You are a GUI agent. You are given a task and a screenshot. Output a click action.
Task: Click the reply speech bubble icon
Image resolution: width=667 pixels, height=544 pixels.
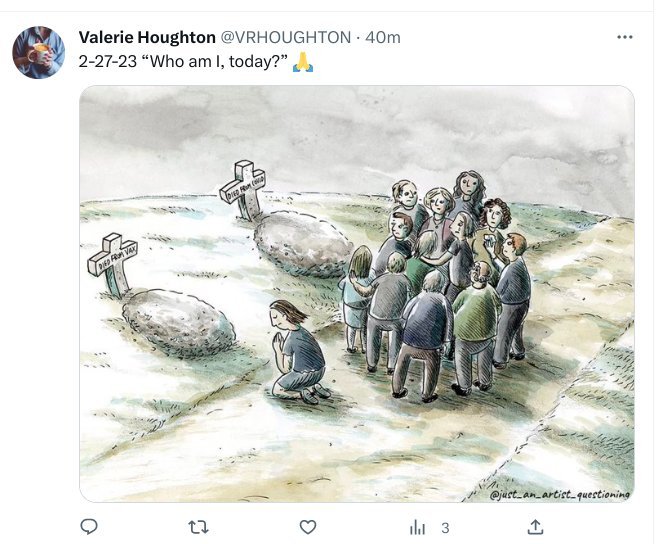89,526
